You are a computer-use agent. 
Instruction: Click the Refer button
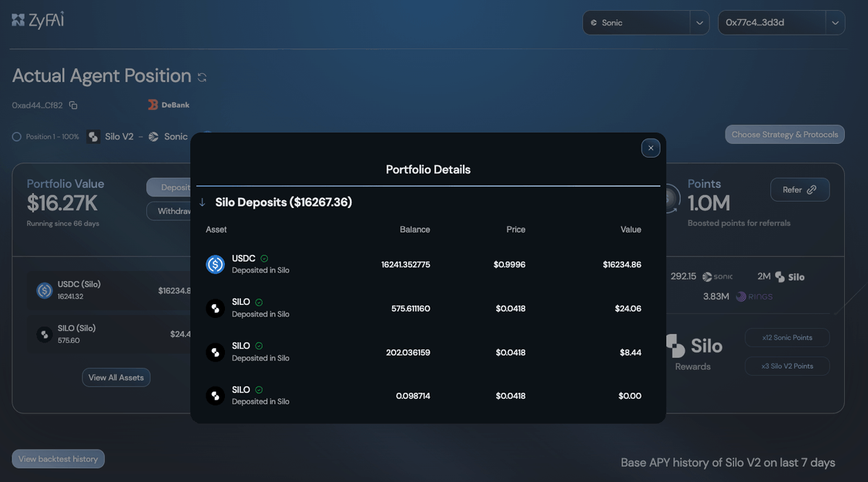pos(800,189)
